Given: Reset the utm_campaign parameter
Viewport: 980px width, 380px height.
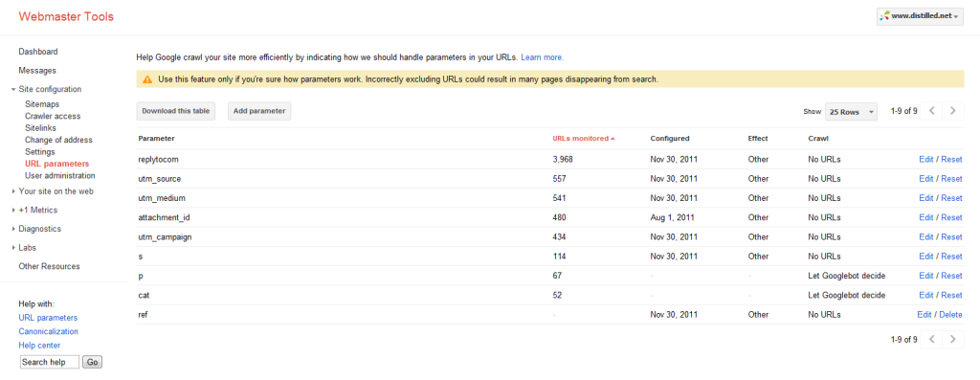Looking at the screenshot, I should [x=951, y=236].
